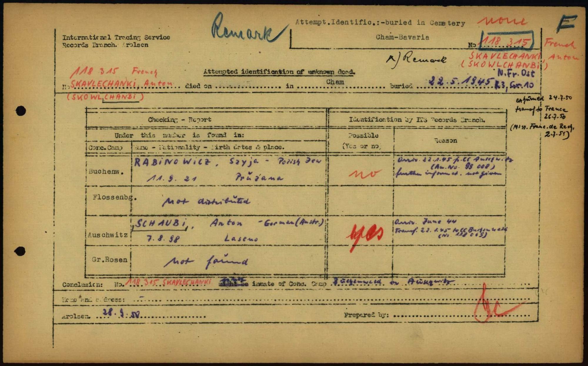Click the red handwritten word 'none'
588x366 pixels.
(502, 21)
